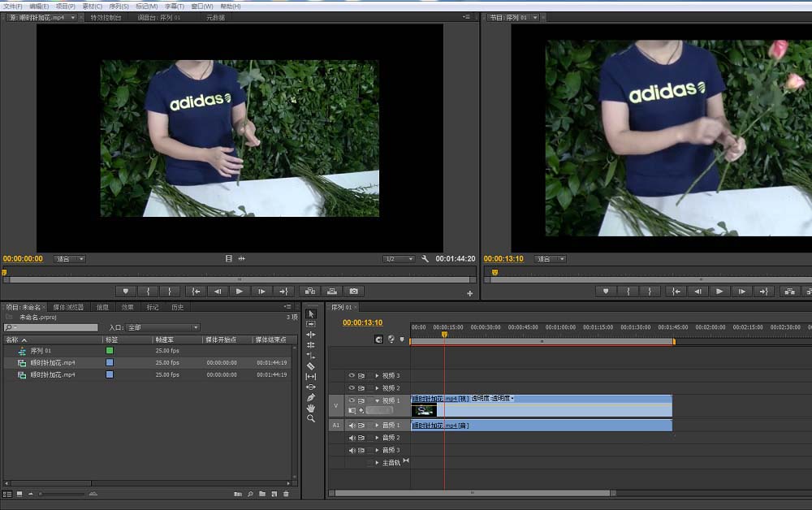Screen dimensions: 812x510
Task: Click the Export Frame camera icon in source monitor
Action: 353,291
